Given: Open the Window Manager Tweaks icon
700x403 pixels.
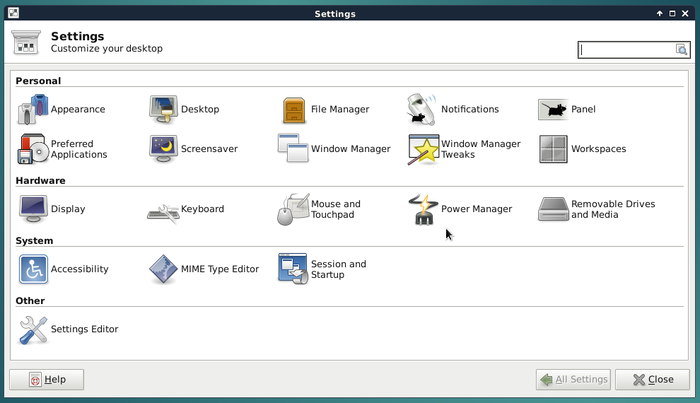Looking at the screenshot, I should point(423,150).
